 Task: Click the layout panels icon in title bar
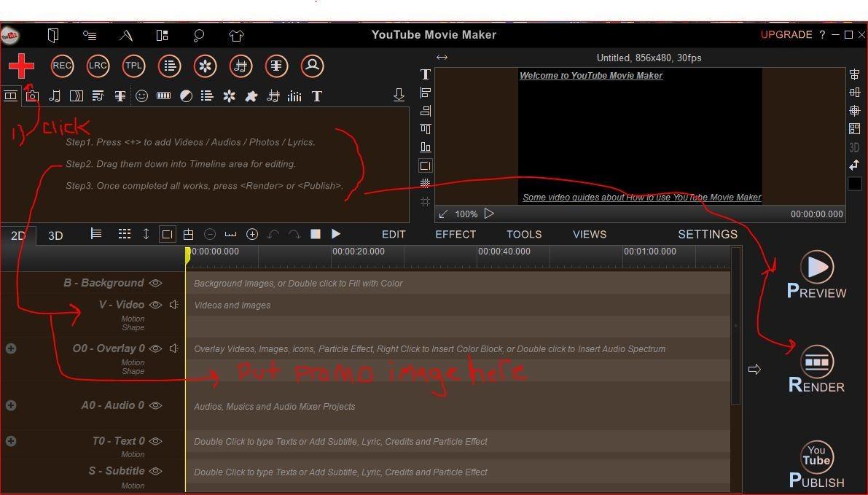(x=163, y=36)
